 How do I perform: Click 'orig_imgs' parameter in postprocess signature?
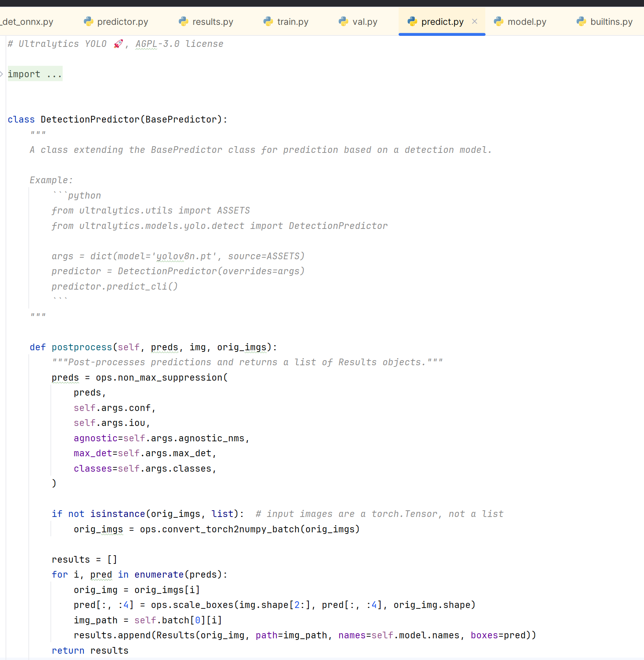pyautogui.click(x=242, y=347)
